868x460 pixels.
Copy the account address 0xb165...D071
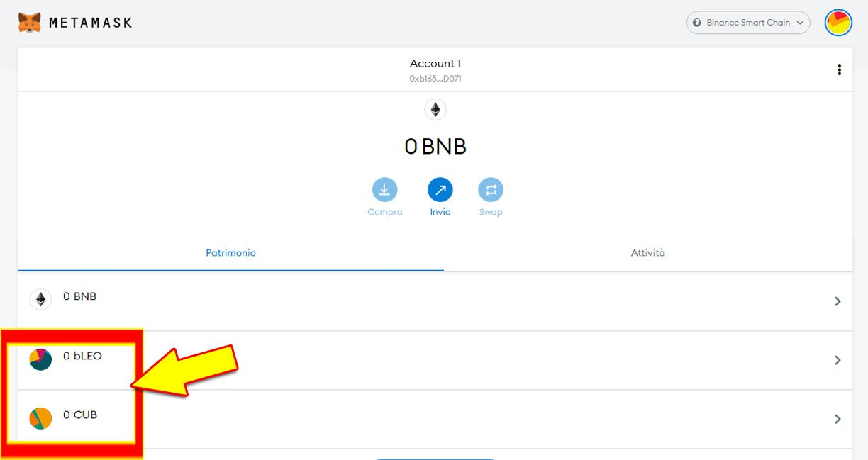435,79
